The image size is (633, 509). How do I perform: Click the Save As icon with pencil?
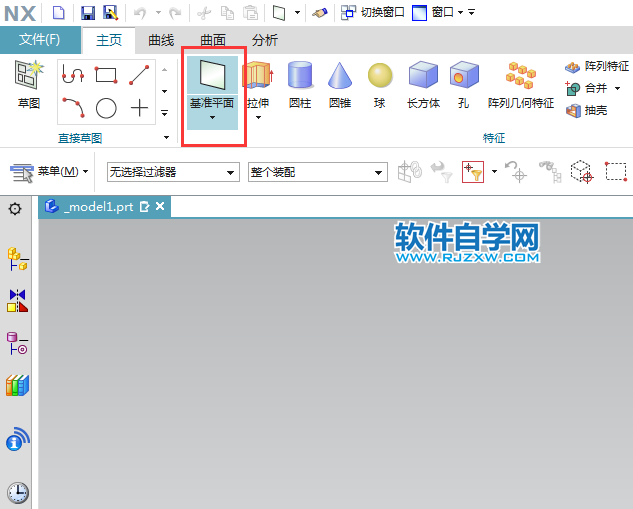click(x=111, y=13)
